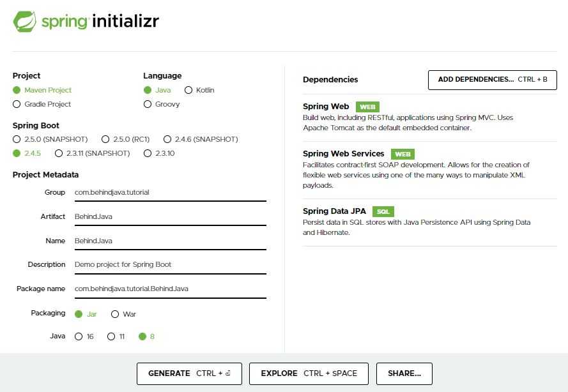Select Gradle Project radio button

17,104
